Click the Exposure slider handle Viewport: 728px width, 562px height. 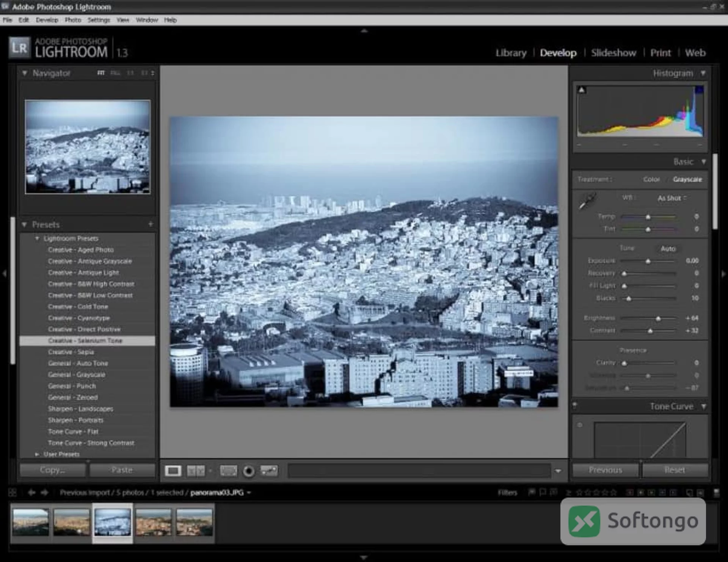pos(648,261)
